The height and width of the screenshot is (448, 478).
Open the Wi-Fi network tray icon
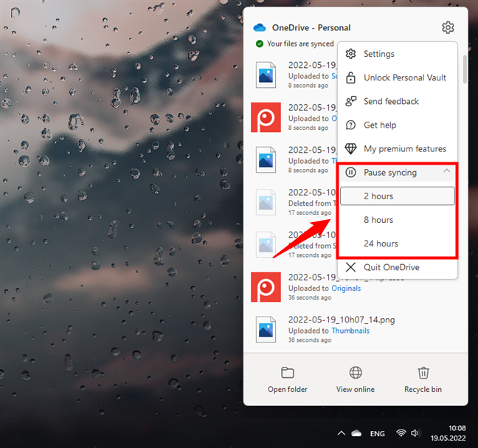pos(401,433)
